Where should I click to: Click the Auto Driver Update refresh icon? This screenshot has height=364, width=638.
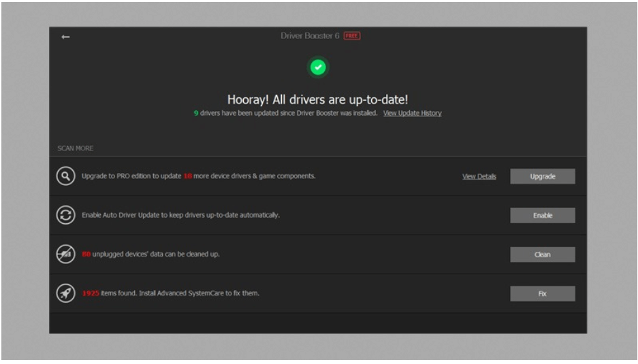[x=65, y=215]
